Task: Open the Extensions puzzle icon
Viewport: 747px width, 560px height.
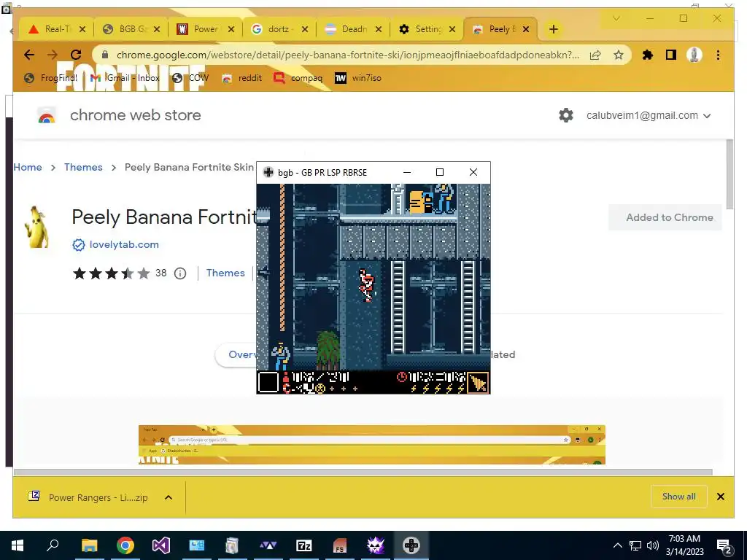Action: (x=648, y=55)
